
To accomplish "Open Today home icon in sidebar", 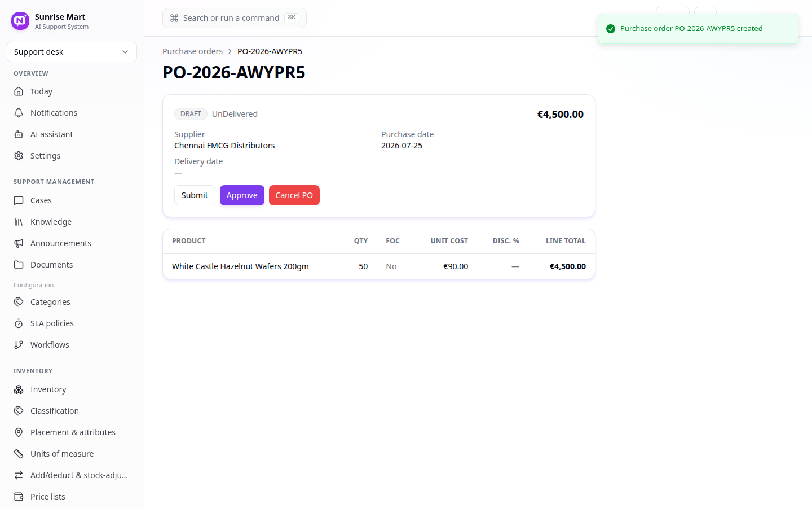I will (19, 91).
